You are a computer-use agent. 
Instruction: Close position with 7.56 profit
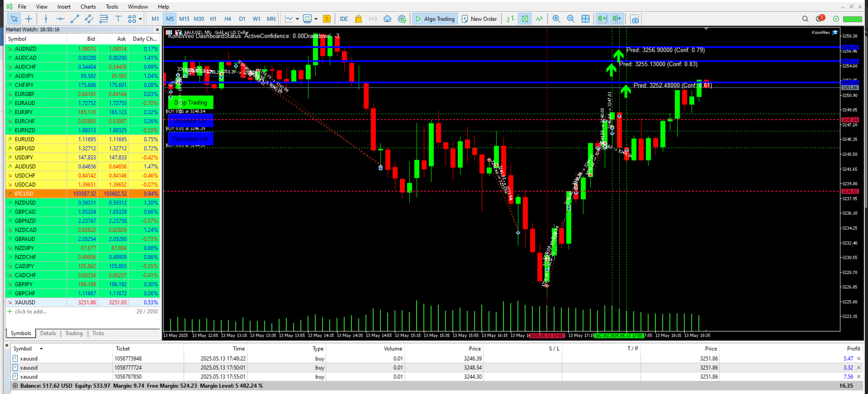click(859, 377)
